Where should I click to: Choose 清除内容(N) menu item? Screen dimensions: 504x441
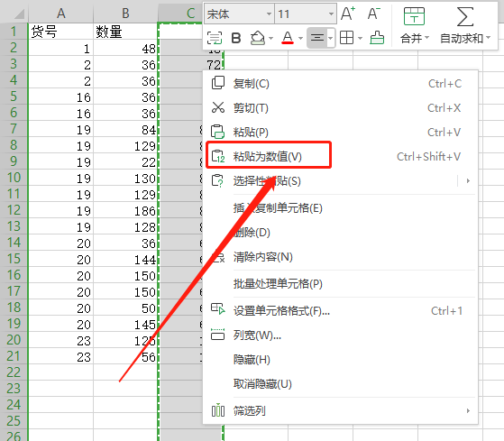coord(341,256)
